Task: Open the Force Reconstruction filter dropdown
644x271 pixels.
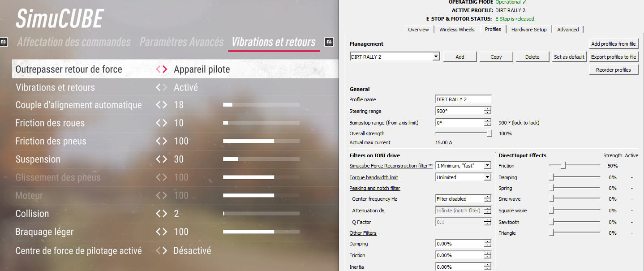Action: pos(464,166)
